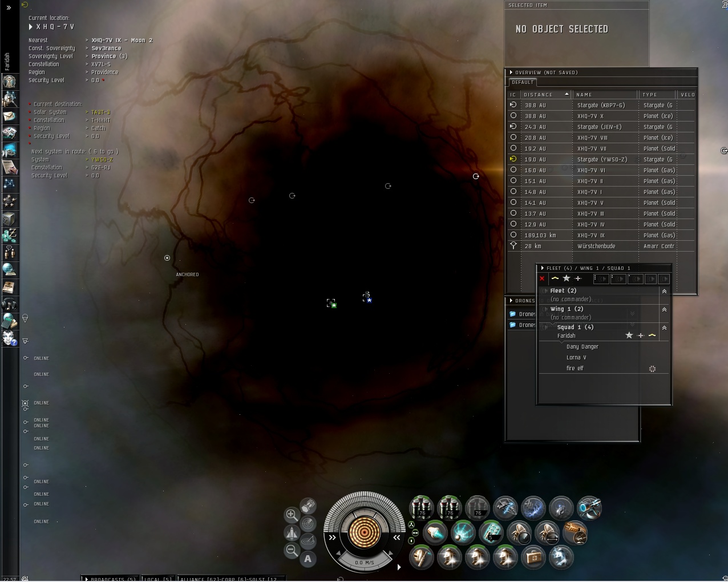Collapse the Squad 1 (4) section chevron

coord(664,328)
